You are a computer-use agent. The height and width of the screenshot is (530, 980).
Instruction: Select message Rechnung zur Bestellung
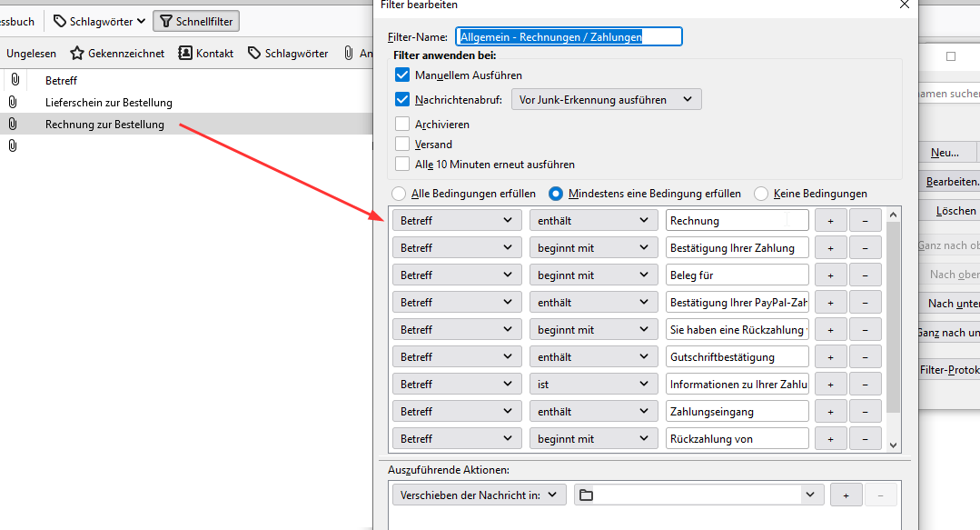[x=105, y=125]
